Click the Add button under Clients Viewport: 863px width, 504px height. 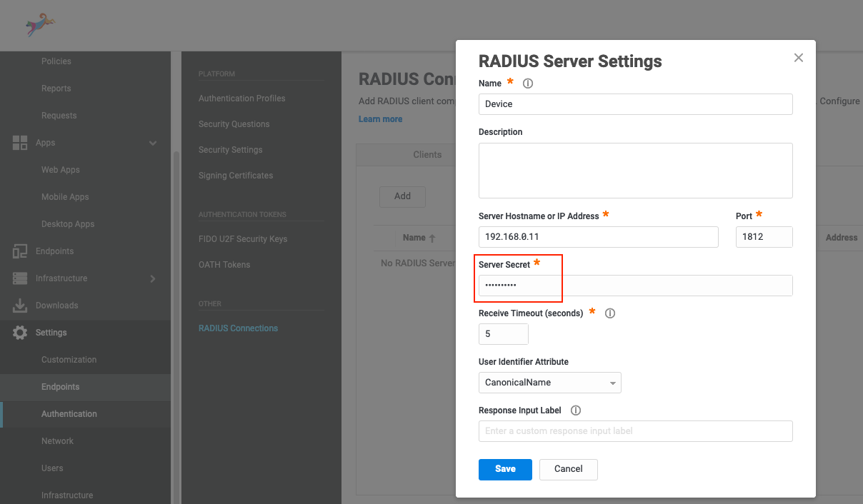click(402, 196)
